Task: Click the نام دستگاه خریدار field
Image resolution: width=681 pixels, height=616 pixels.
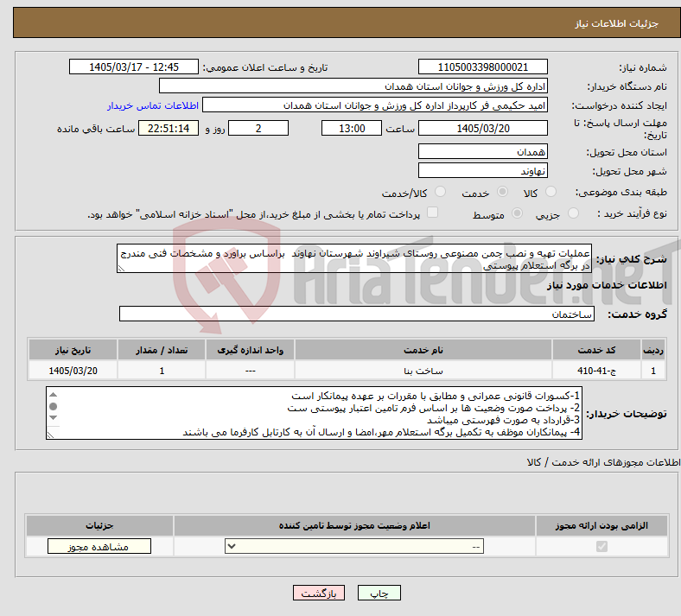Action: tap(353, 86)
